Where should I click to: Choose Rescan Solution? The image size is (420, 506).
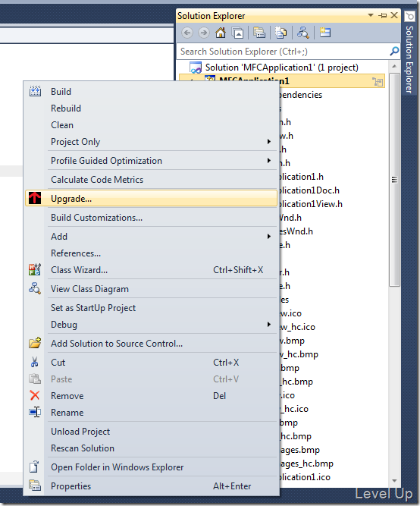click(x=151, y=448)
